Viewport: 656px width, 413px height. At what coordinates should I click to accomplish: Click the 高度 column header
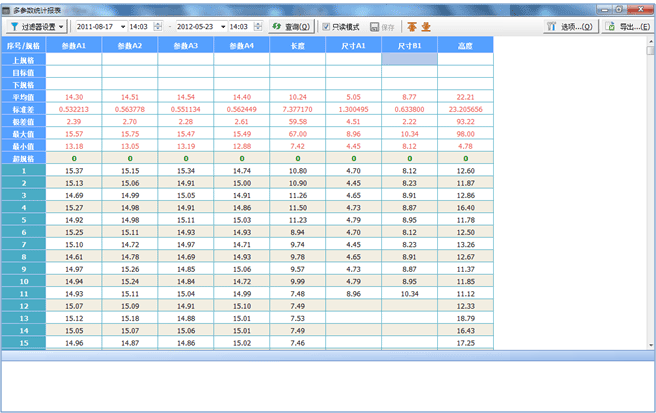point(464,45)
